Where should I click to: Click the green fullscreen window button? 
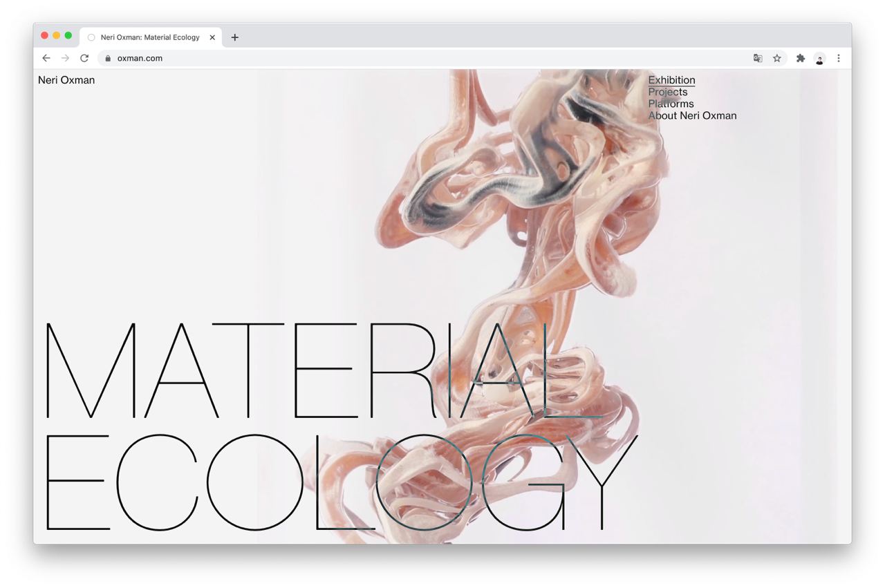pyautogui.click(x=68, y=35)
